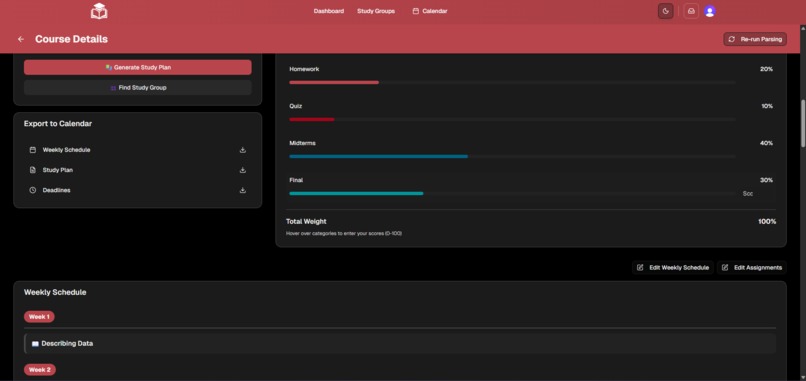Click the Final progress bar
The image size is (806, 381).
512,193
